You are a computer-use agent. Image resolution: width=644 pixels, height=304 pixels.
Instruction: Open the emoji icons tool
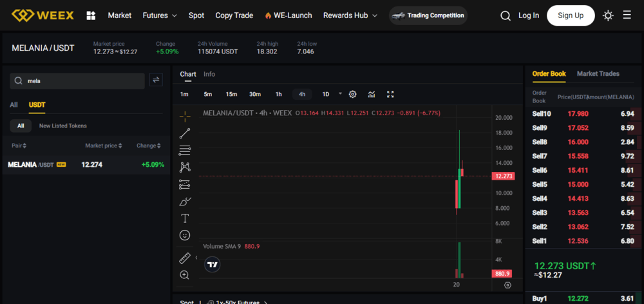185,235
